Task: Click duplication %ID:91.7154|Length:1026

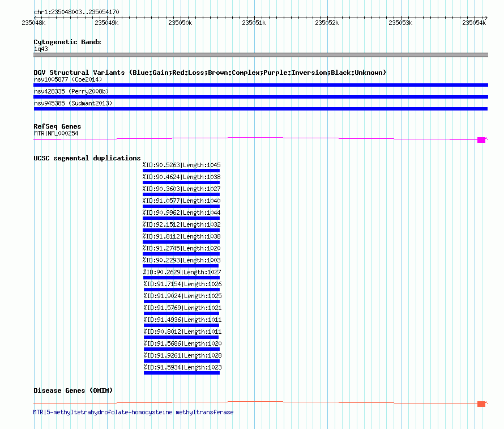Action: pos(182,284)
